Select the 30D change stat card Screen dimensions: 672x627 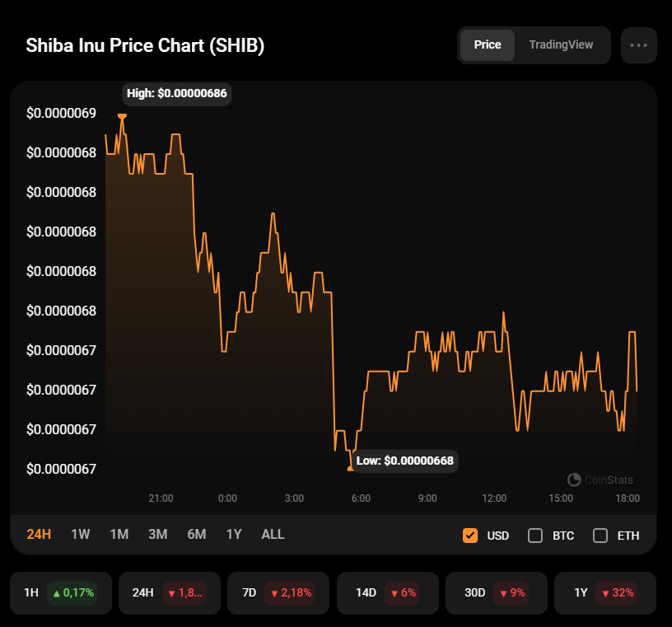pos(497,592)
